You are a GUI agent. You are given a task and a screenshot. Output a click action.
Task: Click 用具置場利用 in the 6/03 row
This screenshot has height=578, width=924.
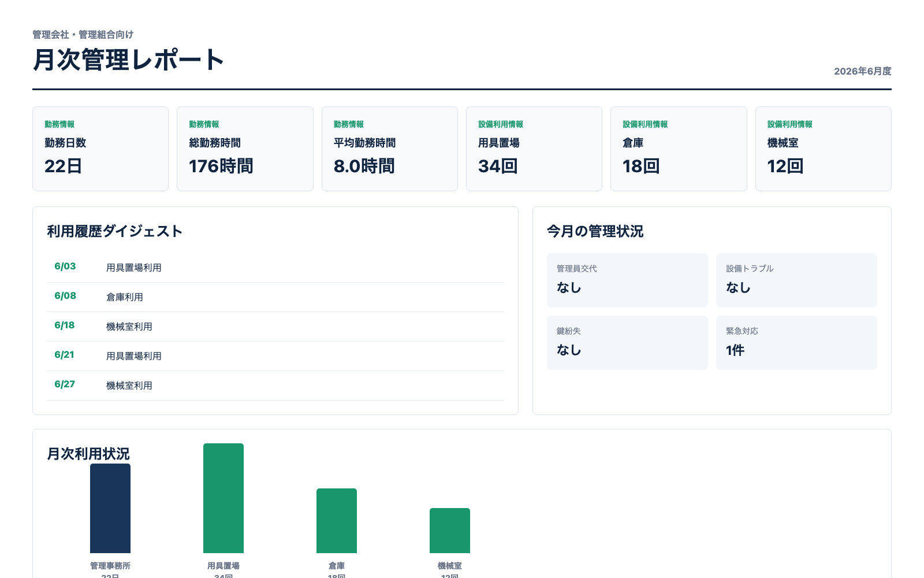tap(134, 268)
